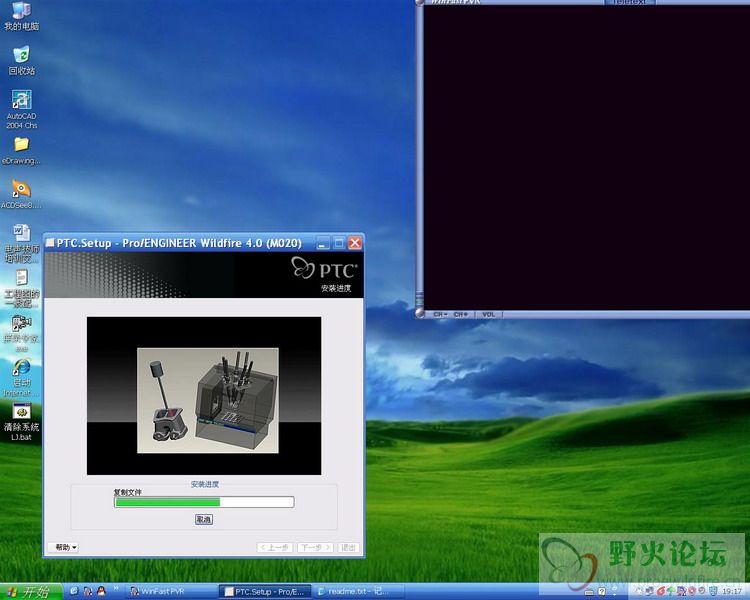Open the Help (帮助) dropdown in PTC Setup
Viewport: 750px width, 600px height.
click(64, 547)
